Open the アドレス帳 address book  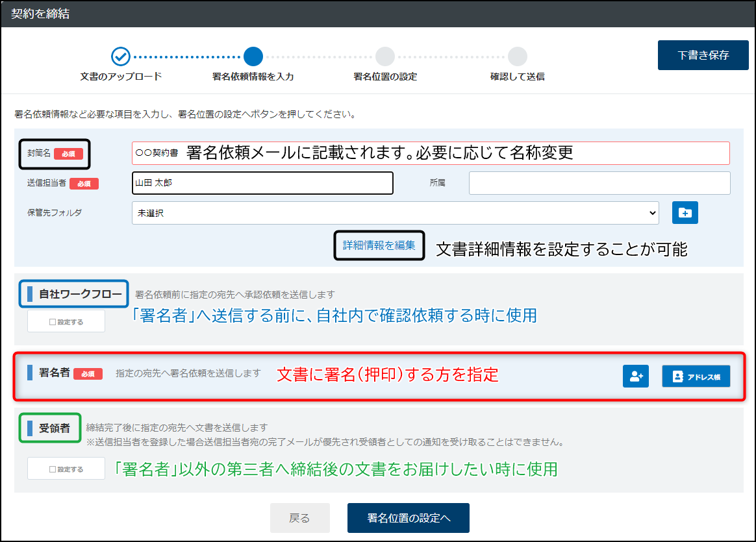(x=696, y=376)
